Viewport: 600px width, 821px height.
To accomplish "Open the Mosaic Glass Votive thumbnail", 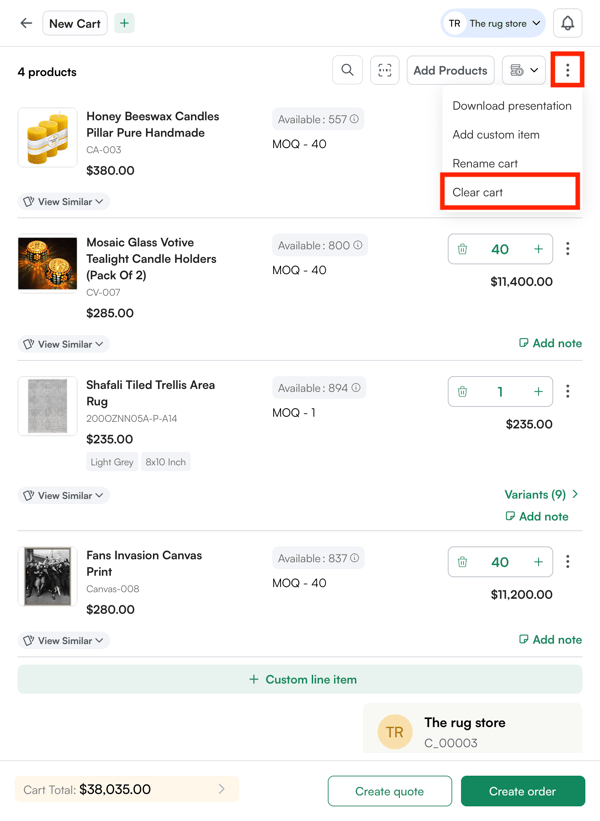I will pos(47,263).
